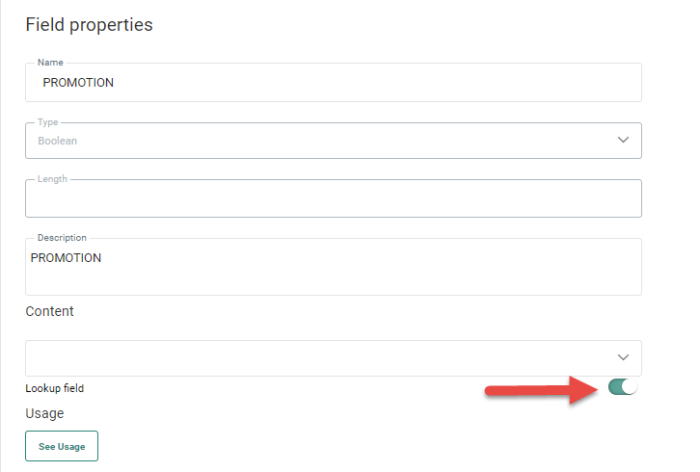Click the Content section label

[50, 311]
